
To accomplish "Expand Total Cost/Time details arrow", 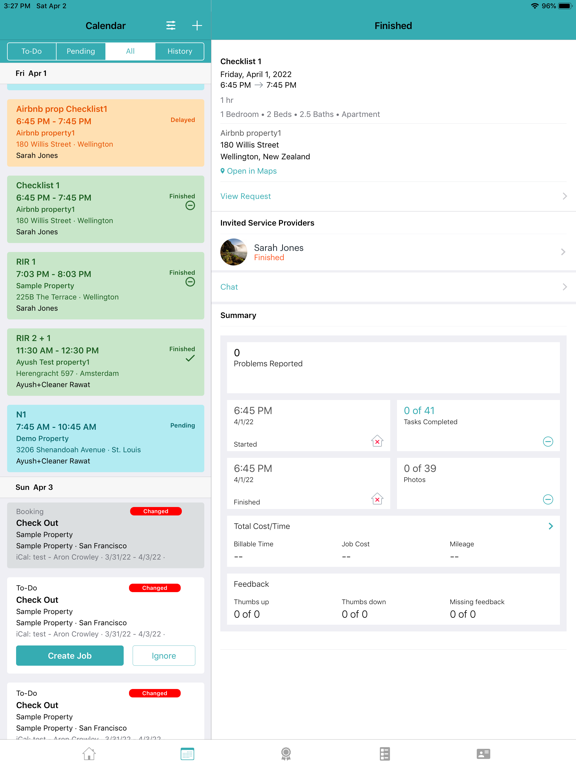I will (x=551, y=526).
